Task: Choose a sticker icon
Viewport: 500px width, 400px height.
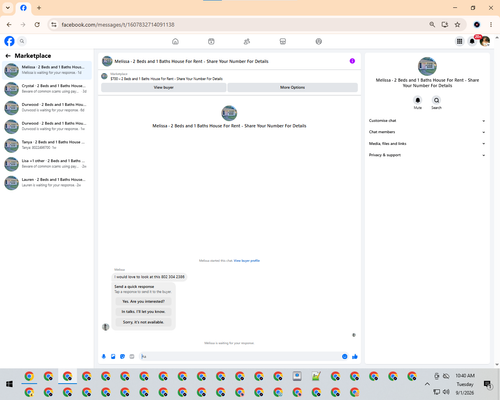Action: (123, 357)
